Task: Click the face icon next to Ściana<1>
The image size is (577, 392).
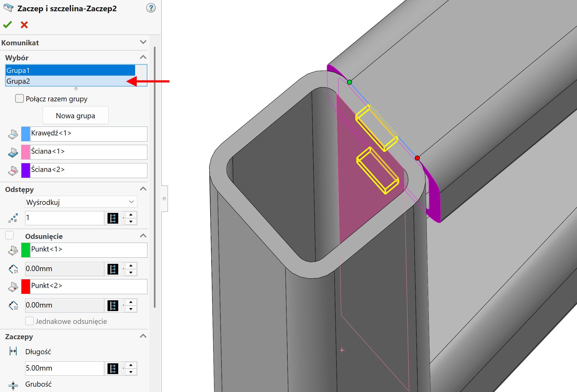Action: pos(13,152)
